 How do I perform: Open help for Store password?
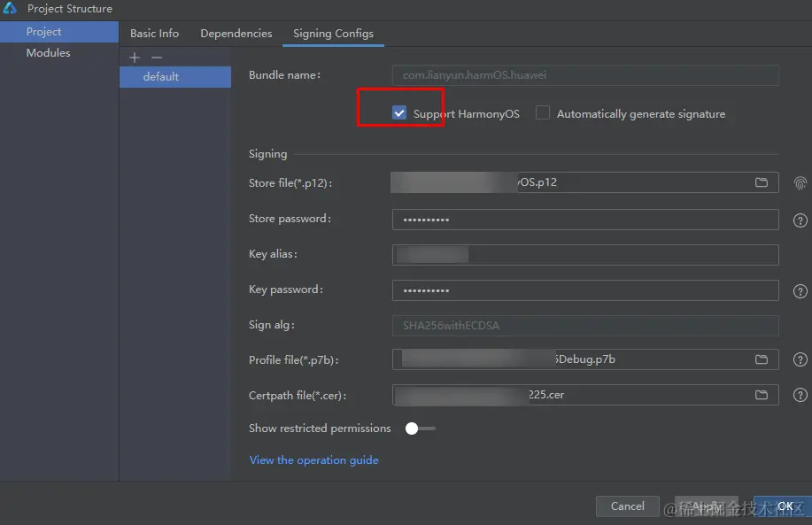coord(800,220)
